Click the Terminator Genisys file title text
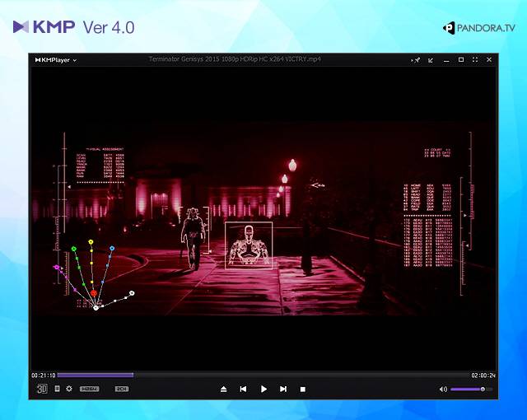 pyautogui.click(x=235, y=59)
